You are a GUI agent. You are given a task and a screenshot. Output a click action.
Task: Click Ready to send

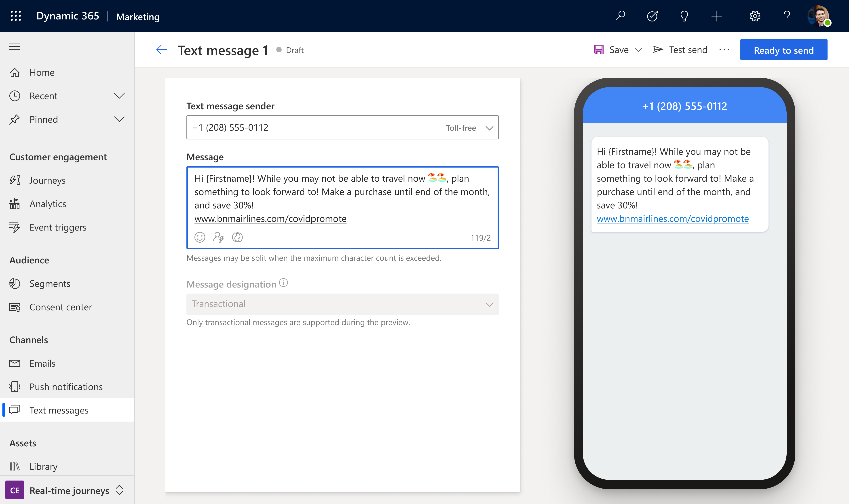[x=784, y=50]
